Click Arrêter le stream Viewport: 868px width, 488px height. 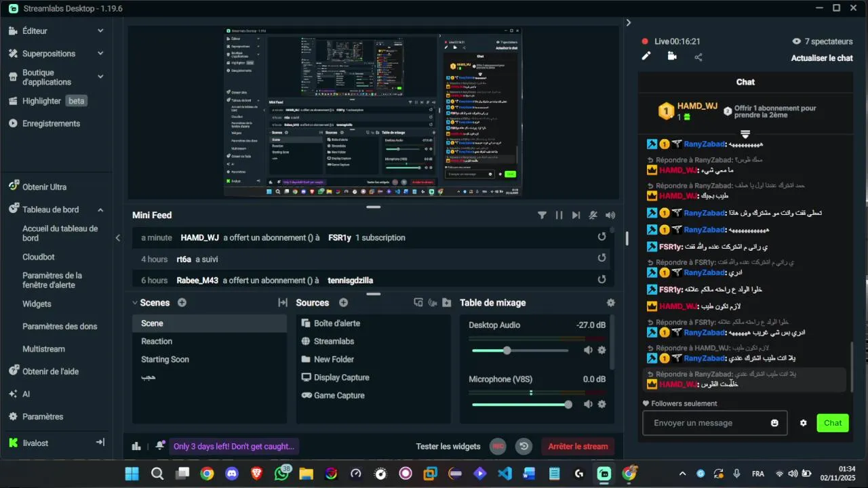(578, 446)
